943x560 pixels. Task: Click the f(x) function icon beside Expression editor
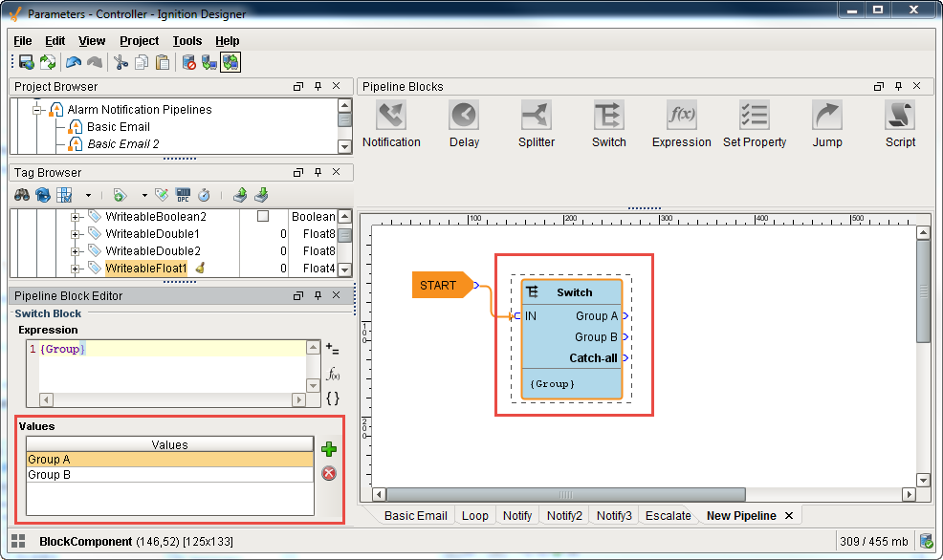pyautogui.click(x=333, y=374)
